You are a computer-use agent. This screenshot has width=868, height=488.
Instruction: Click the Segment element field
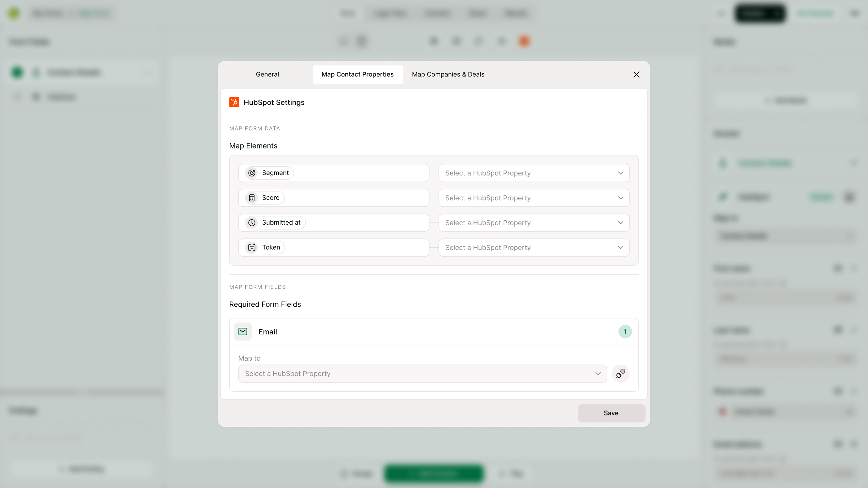[x=334, y=173]
